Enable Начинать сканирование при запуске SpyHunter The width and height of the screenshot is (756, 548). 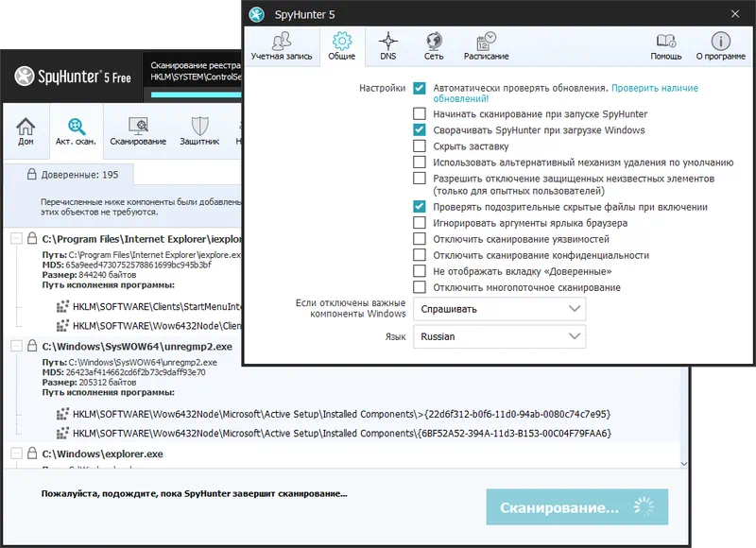(x=420, y=113)
